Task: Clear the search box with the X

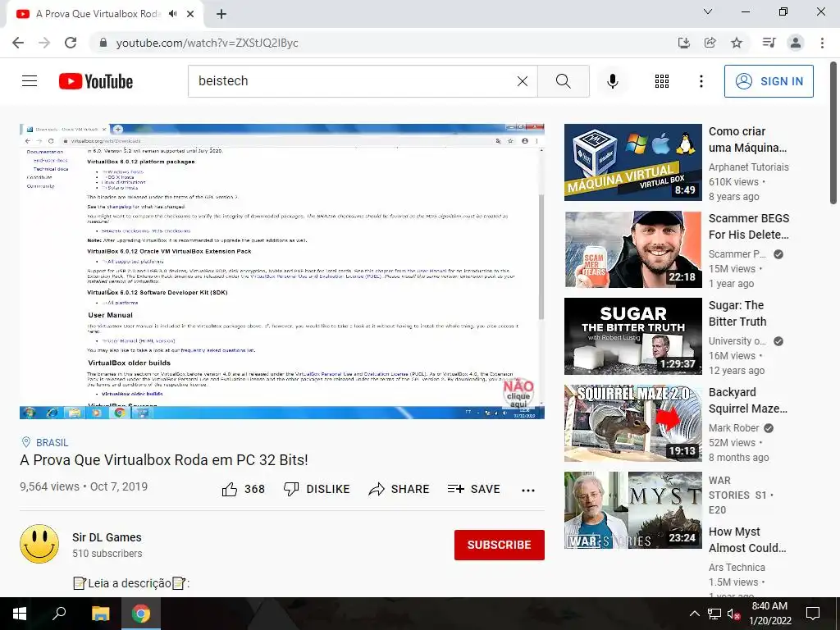Action: click(523, 81)
